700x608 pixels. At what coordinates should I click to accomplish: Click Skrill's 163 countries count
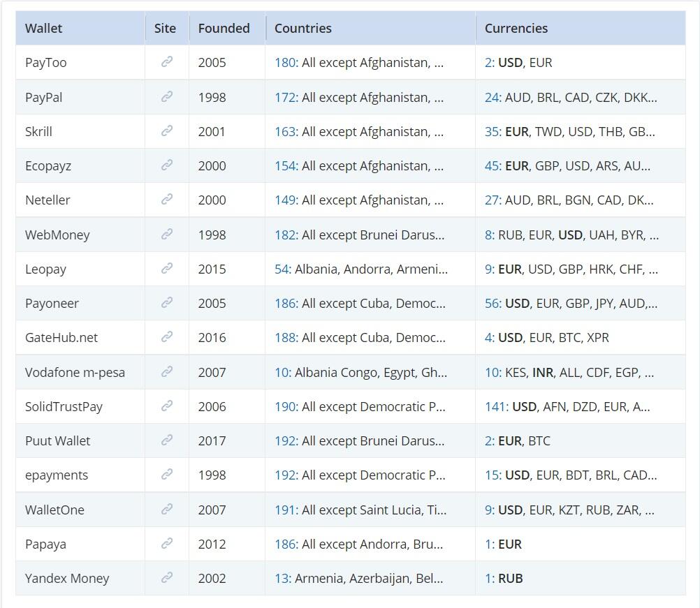286,132
